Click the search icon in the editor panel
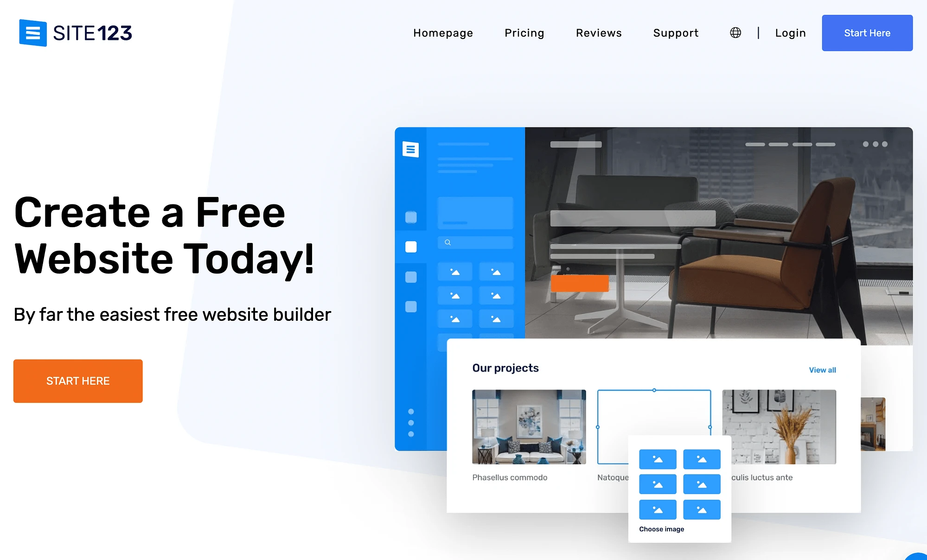Screen dimensions: 927x560 [x=448, y=242]
